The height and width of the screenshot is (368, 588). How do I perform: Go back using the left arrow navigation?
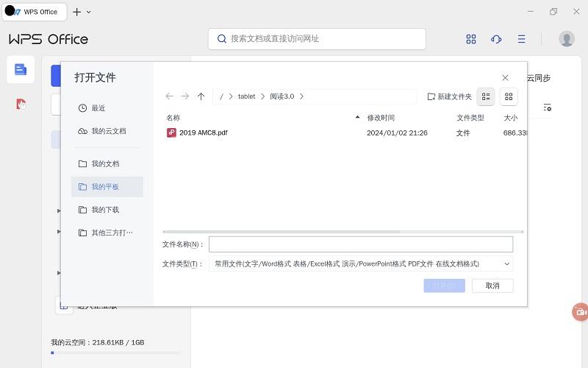(170, 96)
